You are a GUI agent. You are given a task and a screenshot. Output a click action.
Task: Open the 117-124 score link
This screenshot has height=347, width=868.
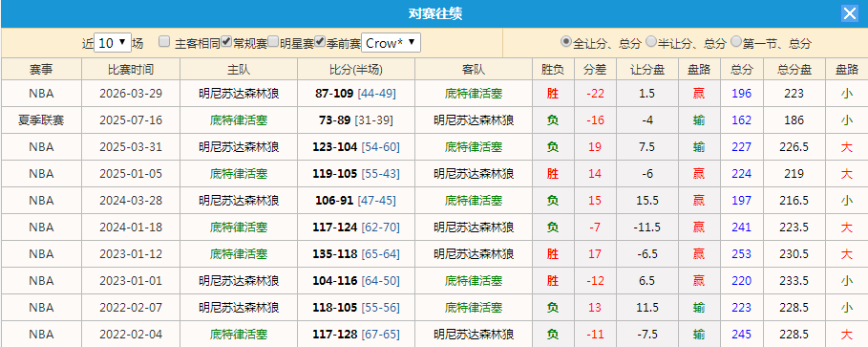tap(334, 228)
